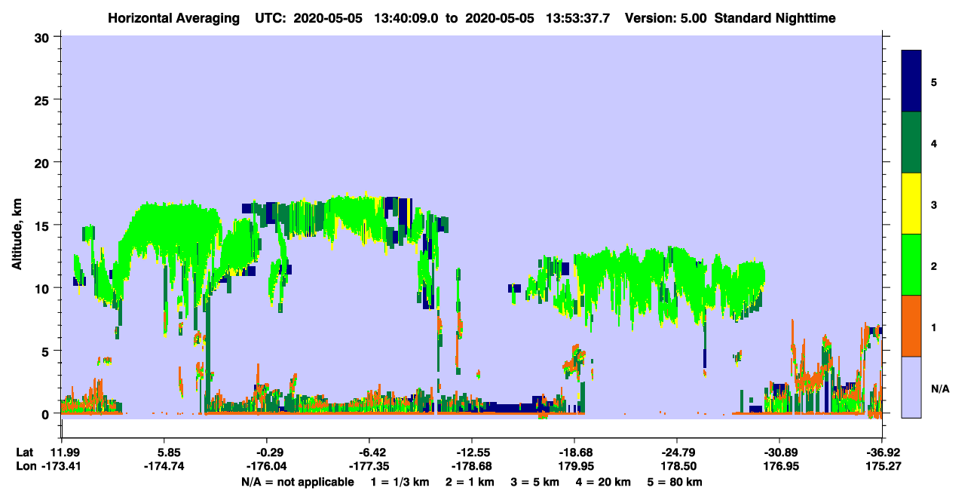The image size is (980, 503).
Task: Click the dark green colorbar segment labeled 4
Action: point(911,143)
